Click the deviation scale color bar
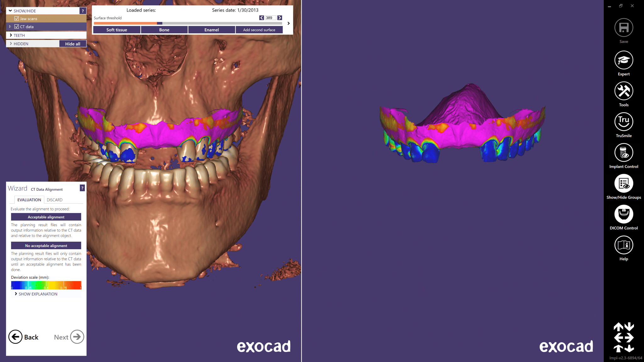The image size is (644, 362). point(46,285)
